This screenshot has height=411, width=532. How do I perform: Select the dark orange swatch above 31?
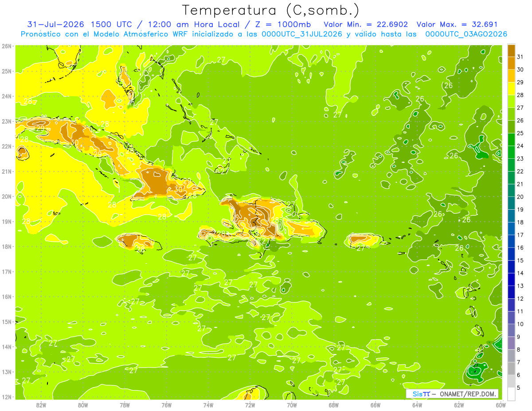511,51
